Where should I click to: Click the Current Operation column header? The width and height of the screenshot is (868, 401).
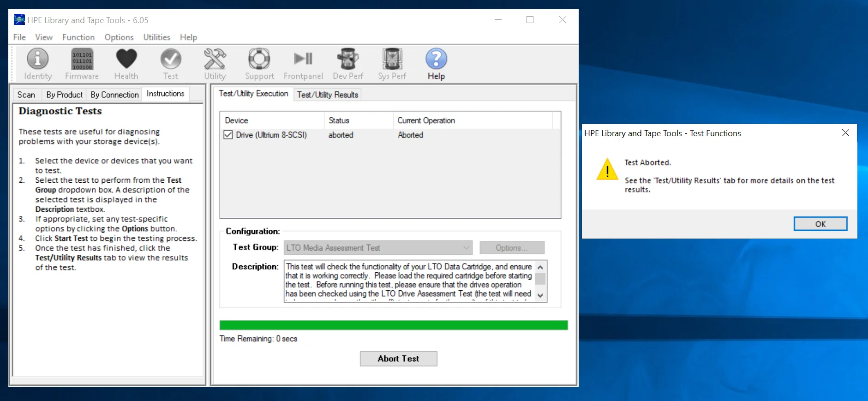473,120
